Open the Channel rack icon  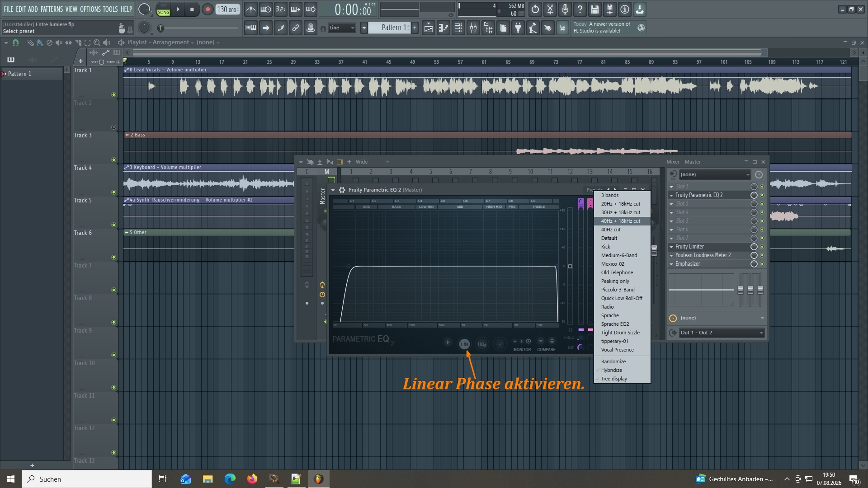coord(458,28)
